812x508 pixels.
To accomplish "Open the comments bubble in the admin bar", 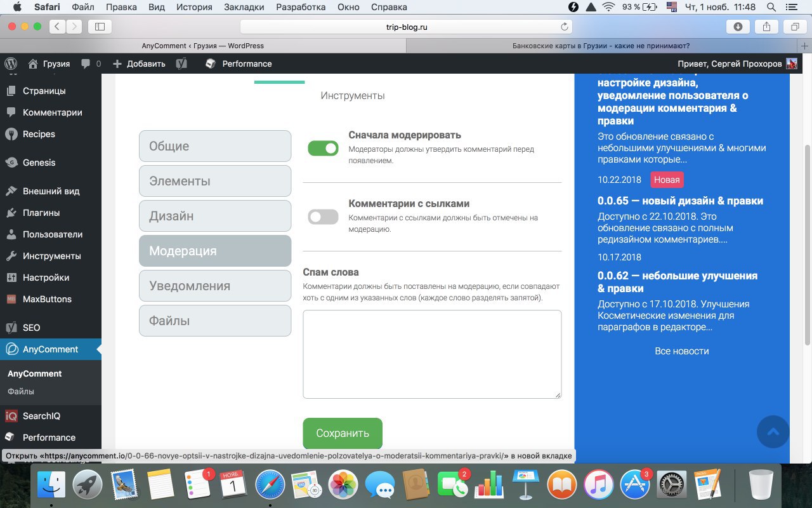I will point(86,63).
